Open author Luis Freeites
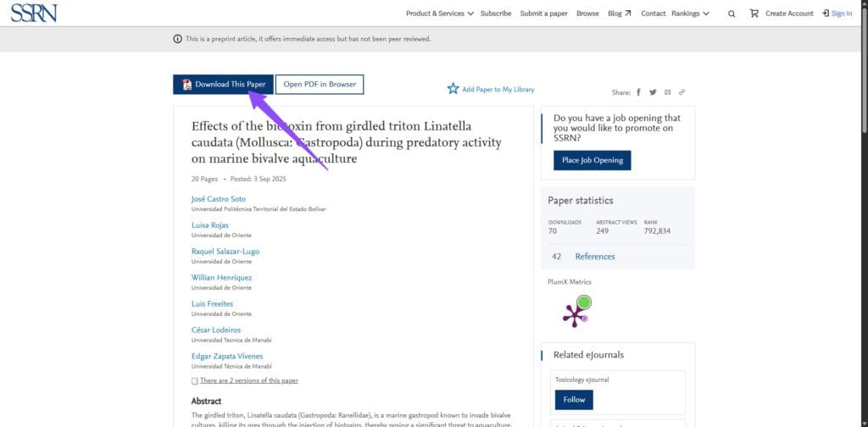The width and height of the screenshot is (868, 427). click(x=212, y=303)
